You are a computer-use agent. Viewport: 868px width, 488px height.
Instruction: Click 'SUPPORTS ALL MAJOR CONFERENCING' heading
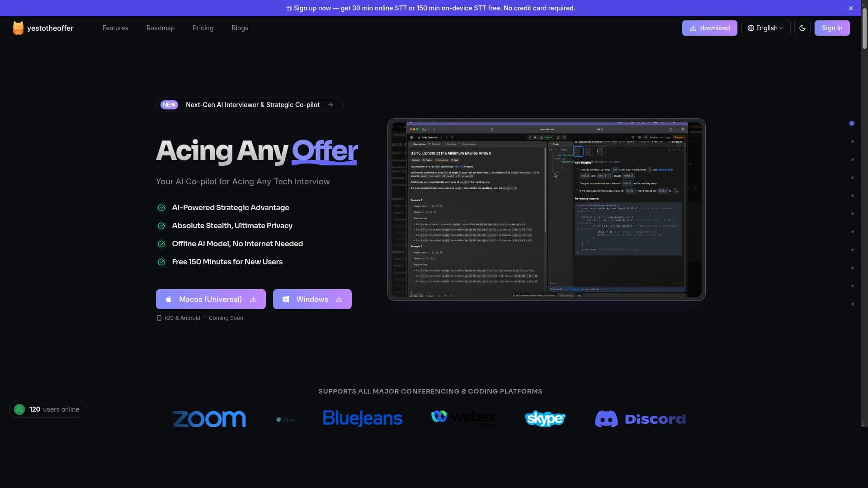coord(430,391)
